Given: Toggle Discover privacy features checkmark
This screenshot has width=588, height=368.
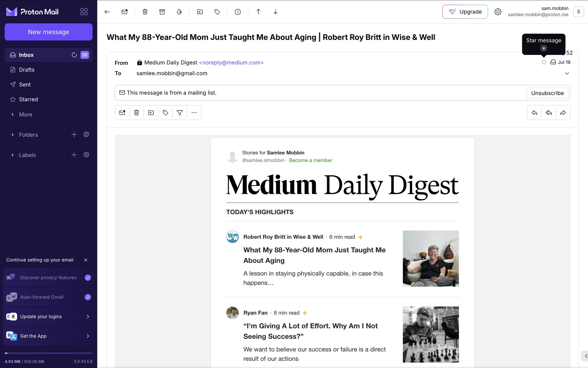Looking at the screenshot, I should coord(88,278).
